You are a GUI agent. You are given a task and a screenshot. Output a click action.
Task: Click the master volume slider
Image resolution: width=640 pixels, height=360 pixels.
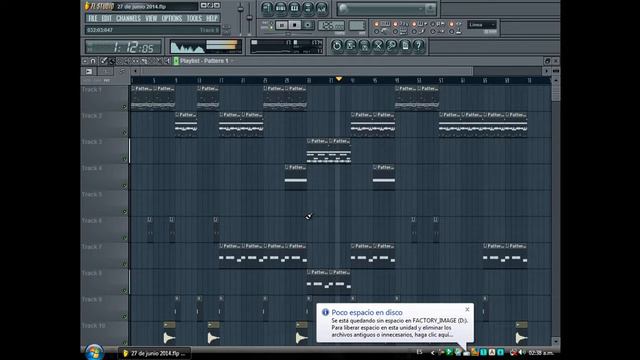click(x=241, y=18)
